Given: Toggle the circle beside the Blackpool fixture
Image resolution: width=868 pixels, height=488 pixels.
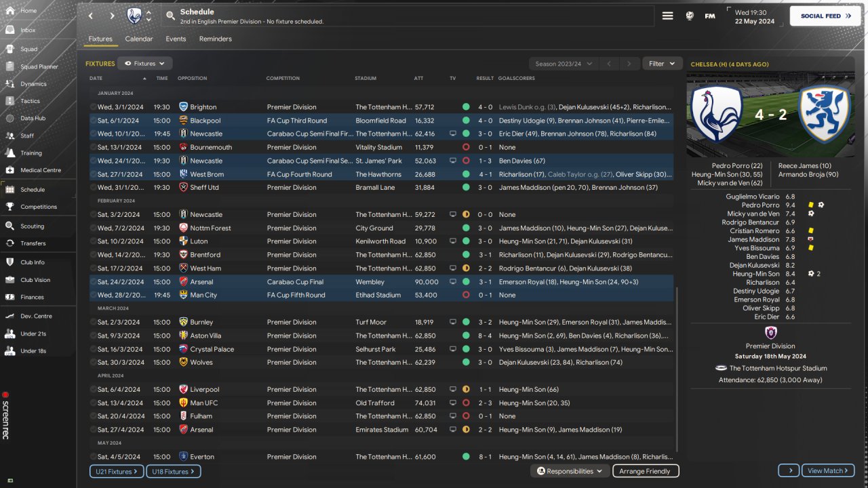Looking at the screenshot, I should point(94,121).
